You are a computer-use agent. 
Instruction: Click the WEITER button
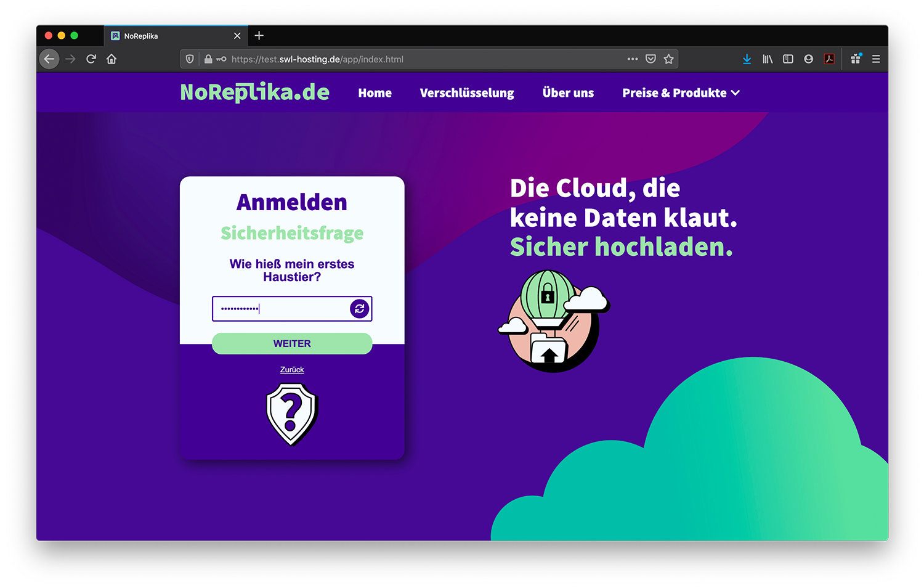click(x=292, y=344)
